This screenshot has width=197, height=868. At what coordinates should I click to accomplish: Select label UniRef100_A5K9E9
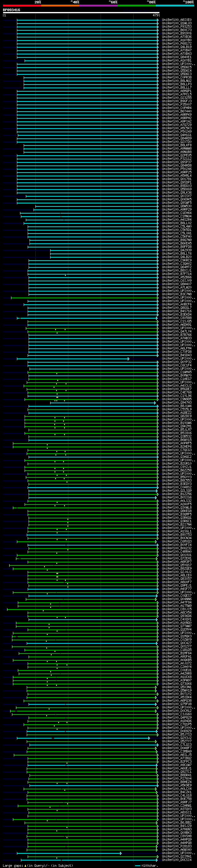pos(177,785)
